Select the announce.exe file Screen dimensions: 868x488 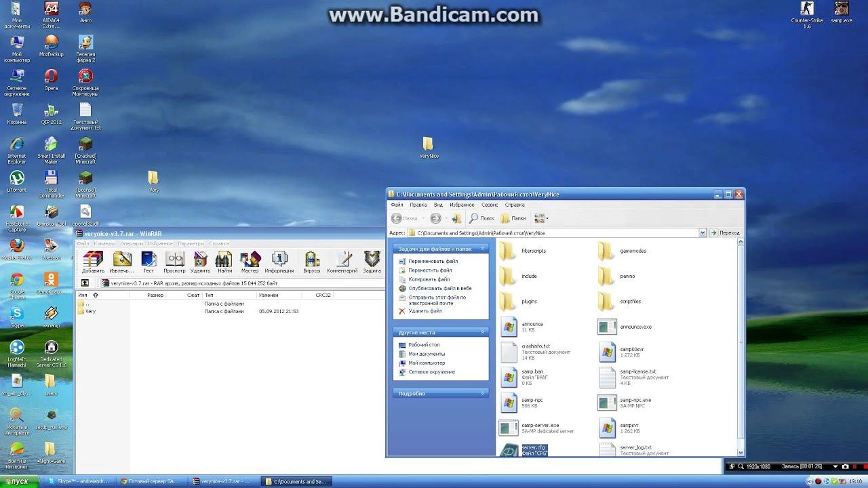point(625,327)
